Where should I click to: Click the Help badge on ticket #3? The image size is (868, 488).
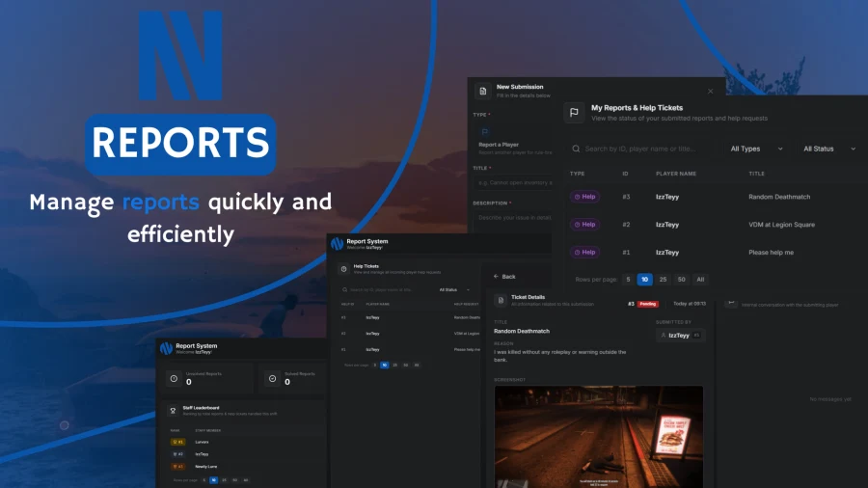[x=584, y=197]
